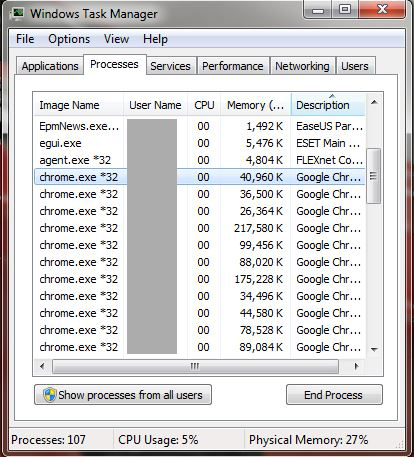Viewport: 414px width, 457px height.
Task: Sort processes by Image Name column
Action: pos(79,105)
